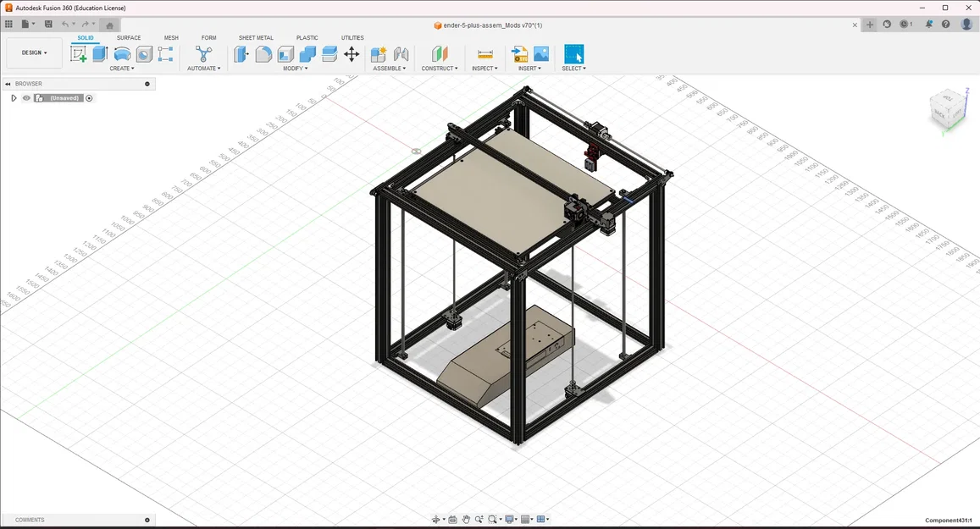The width and height of the screenshot is (980, 529).
Task: Collapse the Browser panel with double arrows
Action: point(8,84)
